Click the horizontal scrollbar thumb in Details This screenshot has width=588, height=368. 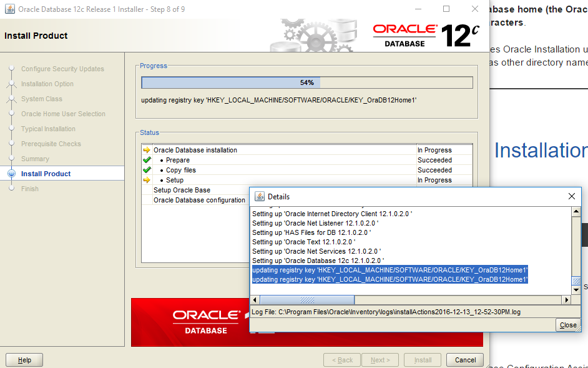point(306,300)
